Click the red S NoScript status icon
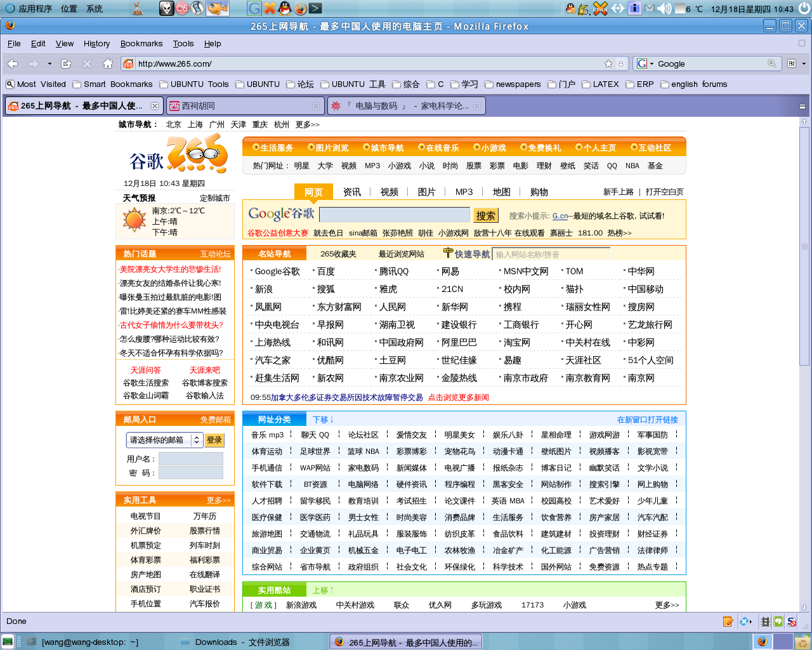The height and width of the screenshot is (650, 812). coord(792,621)
